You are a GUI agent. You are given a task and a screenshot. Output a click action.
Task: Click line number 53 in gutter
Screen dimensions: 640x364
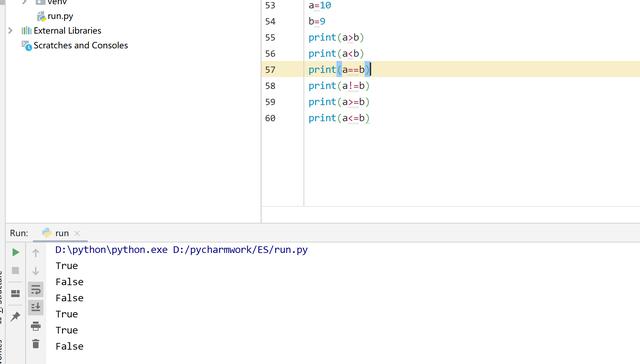tap(270, 6)
